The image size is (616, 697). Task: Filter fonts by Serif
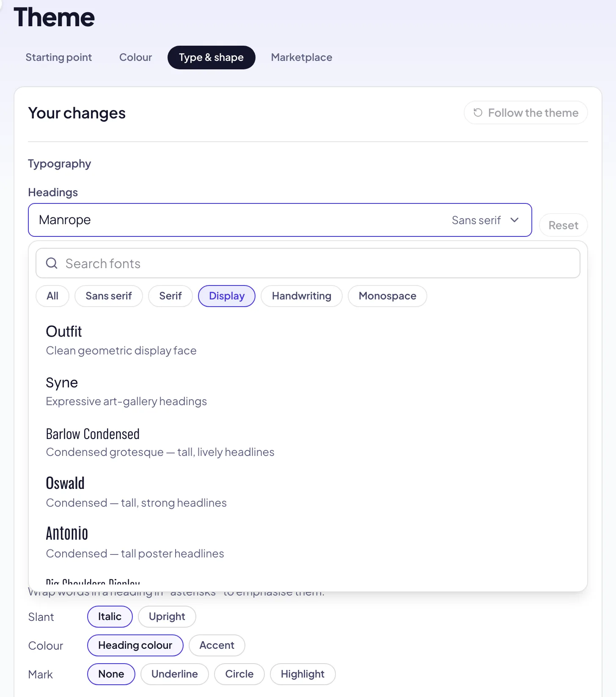(170, 296)
